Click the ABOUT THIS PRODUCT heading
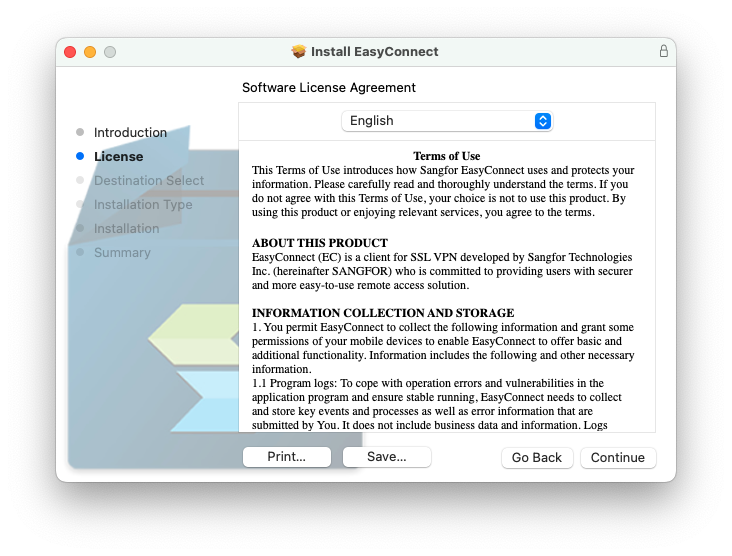 (320, 243)
